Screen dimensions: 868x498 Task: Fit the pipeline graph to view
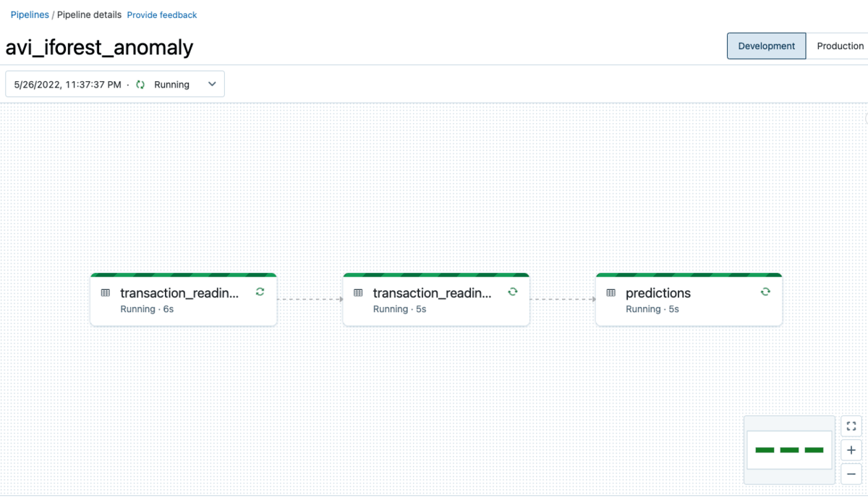pyautogui.click(x=851, y=426)
